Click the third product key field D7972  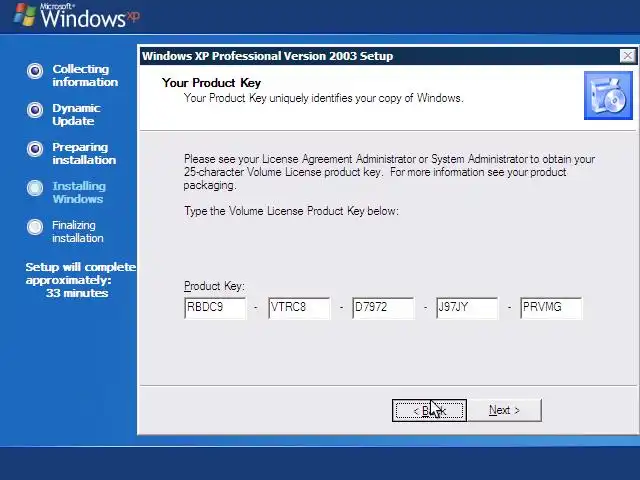coord(383,308)
